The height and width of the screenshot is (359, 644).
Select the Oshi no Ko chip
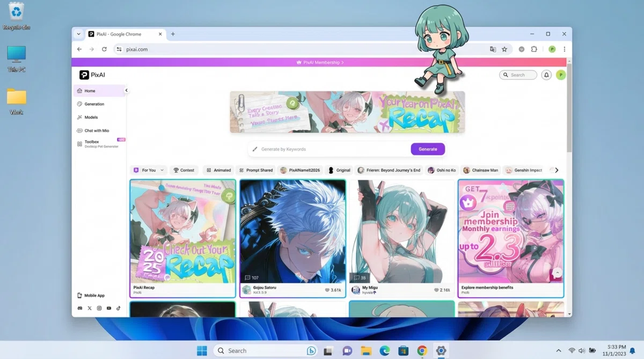[x=442, y=170]
